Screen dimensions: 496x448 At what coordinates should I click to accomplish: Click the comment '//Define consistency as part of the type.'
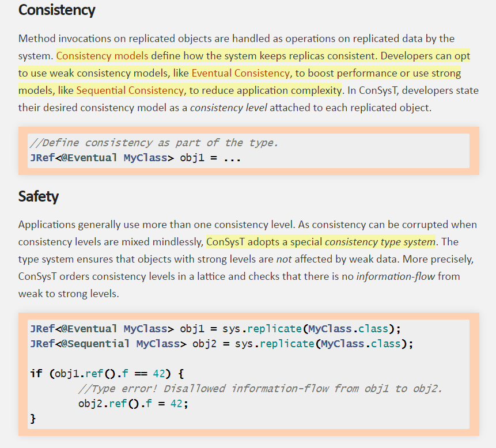(x=154, y=143)
